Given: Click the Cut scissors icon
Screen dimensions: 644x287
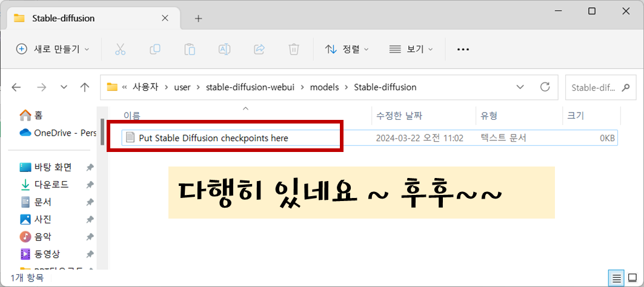Looking at the screenshot, I should pyautogui.click(x=120, y=49).
